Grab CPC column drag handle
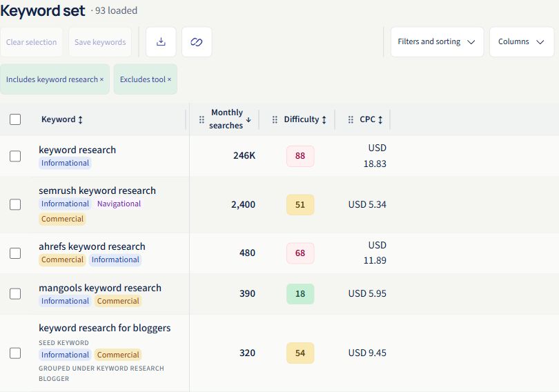The image size is (559, 392). pos(351,119)
